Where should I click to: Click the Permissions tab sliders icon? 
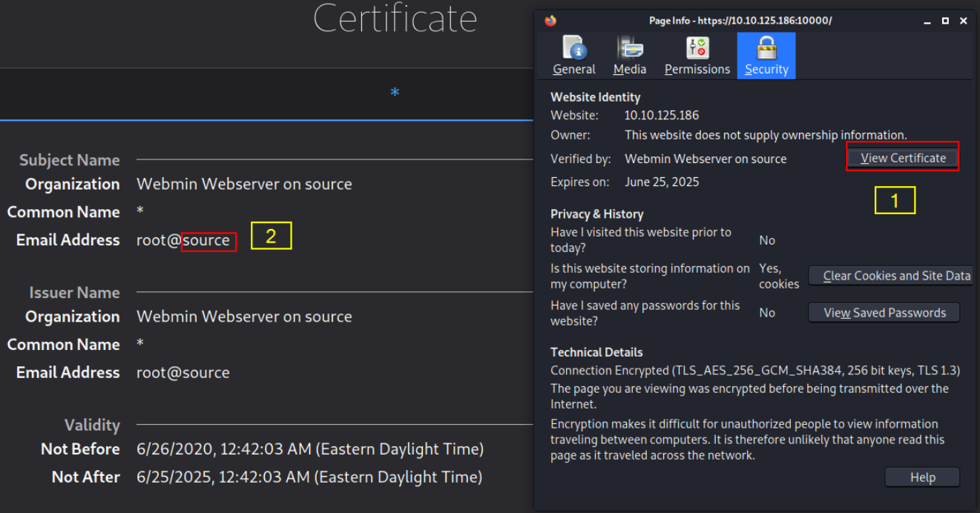pos(697,47)
